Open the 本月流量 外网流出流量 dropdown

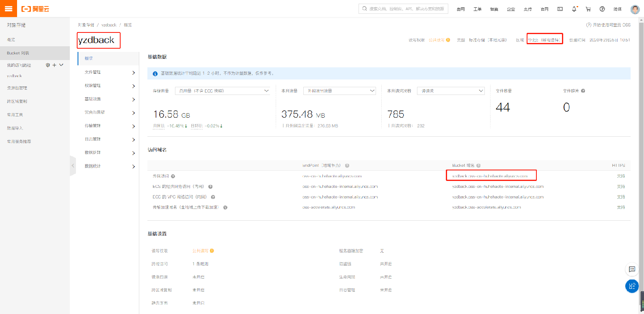coord(339,91)
